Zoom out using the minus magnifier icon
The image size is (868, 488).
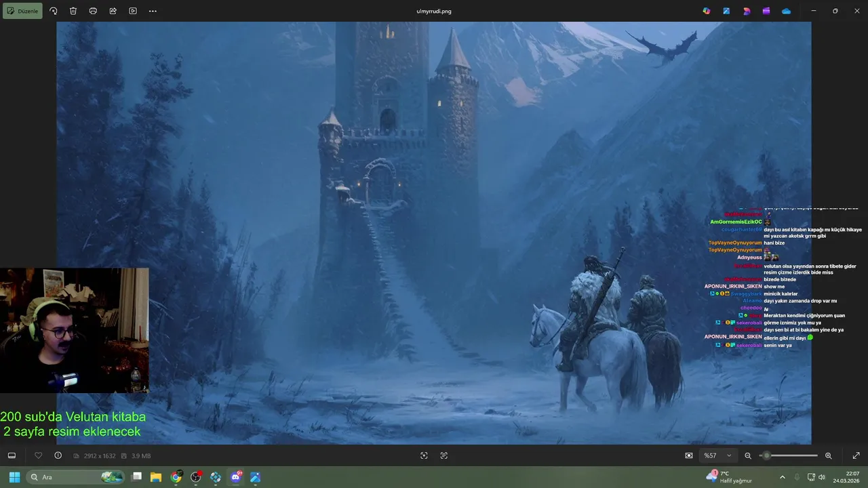click(x=748, y=455)
